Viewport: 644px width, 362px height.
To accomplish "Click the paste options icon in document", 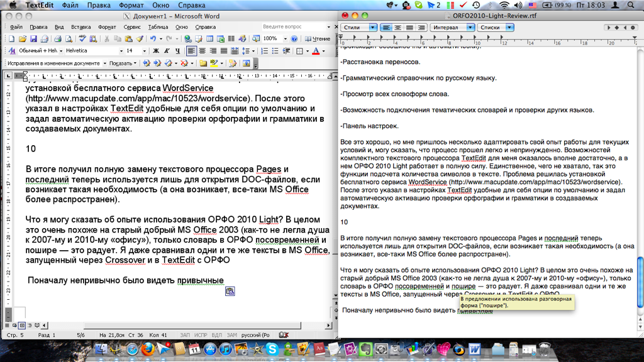I will coord(230,291).
